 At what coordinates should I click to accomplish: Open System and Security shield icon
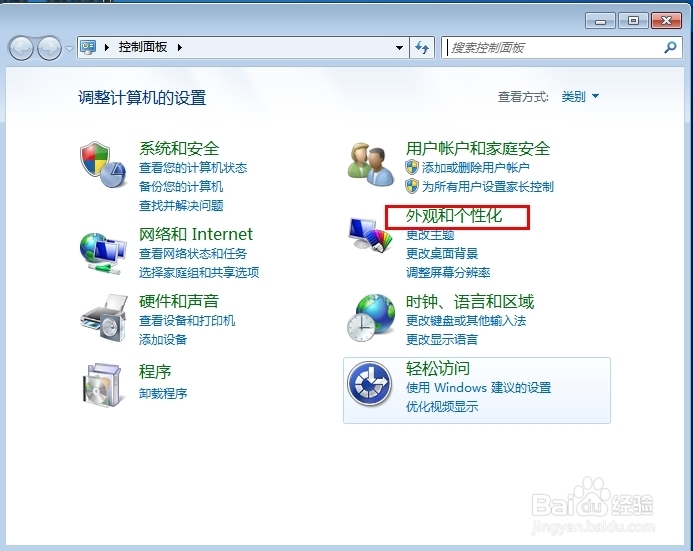click(x=103, y=164)
